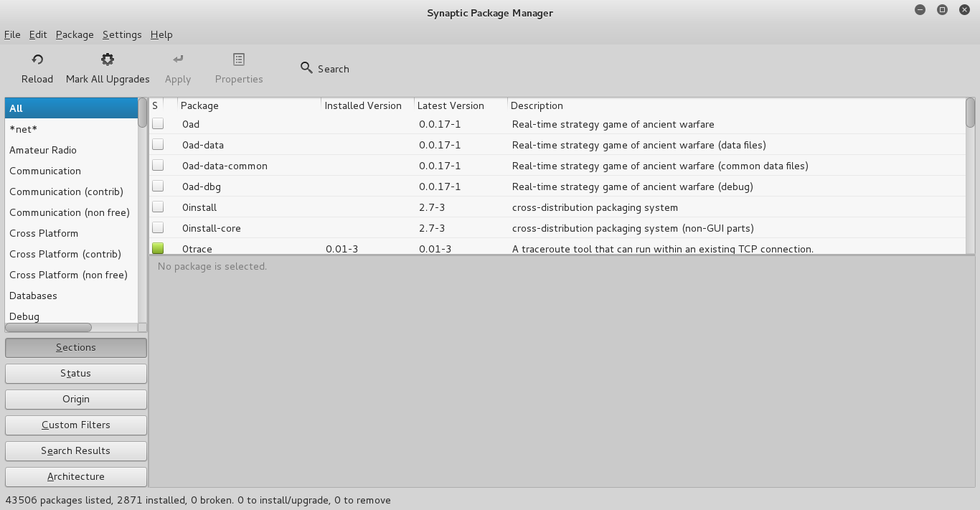Screen dimensions: 980x510
Task: Select the Amateur Radio section
Action: 71,150
